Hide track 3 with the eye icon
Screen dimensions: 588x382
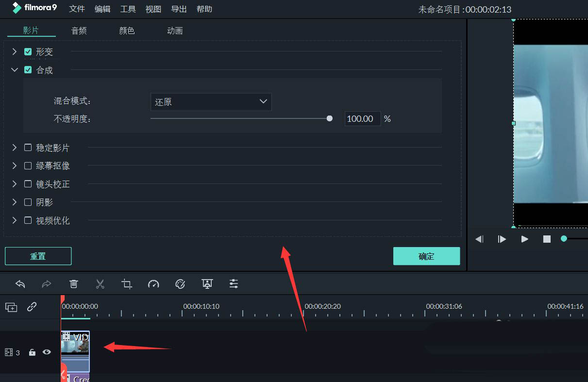click(x=47, y=352)
